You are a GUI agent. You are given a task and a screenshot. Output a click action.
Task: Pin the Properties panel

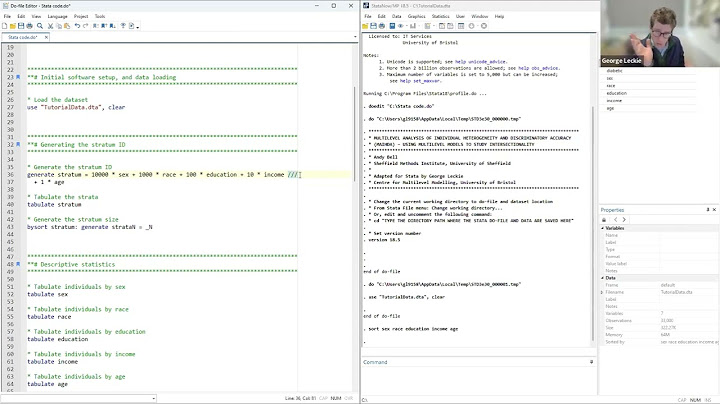pyautogui.click(x=708, y=209)
